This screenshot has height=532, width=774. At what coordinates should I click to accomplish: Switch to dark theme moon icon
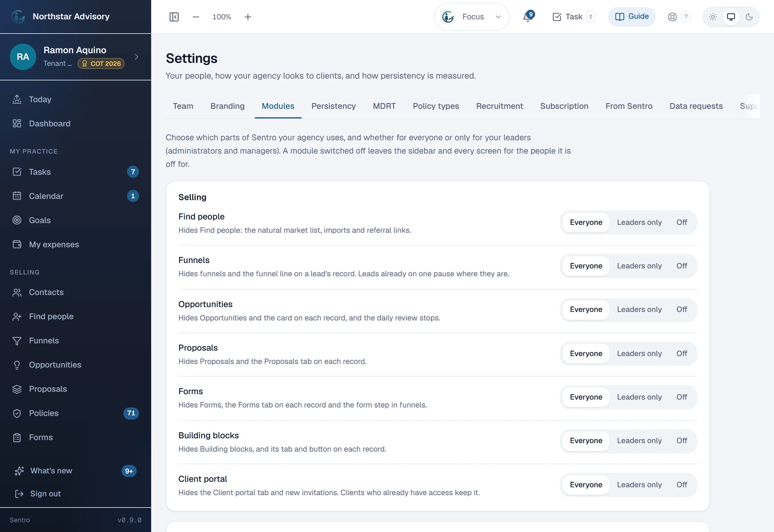(749, 17)
